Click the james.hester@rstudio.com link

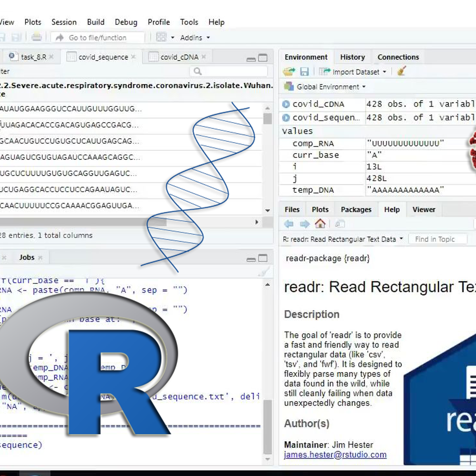(335, 455)
